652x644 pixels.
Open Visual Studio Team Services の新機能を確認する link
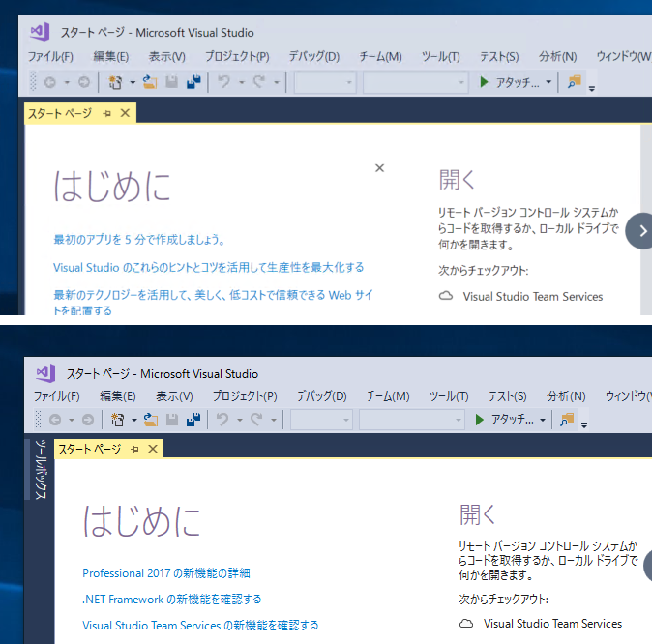tap(200, 626)
